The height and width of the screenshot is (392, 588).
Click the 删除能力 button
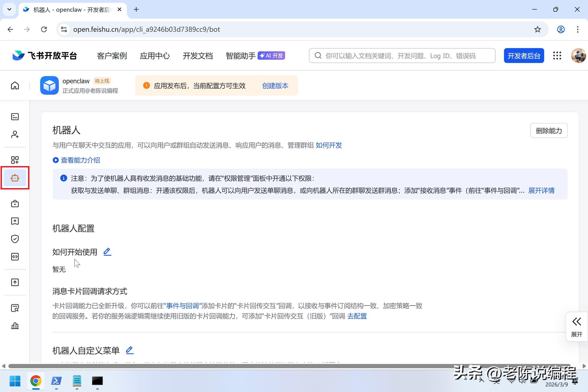click(x=549, y=131)
